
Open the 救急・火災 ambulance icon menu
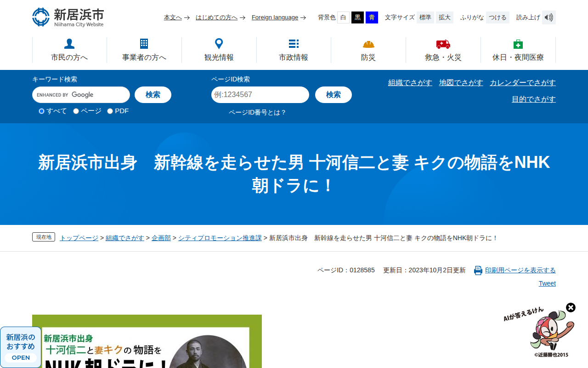(x=443, y=50)
